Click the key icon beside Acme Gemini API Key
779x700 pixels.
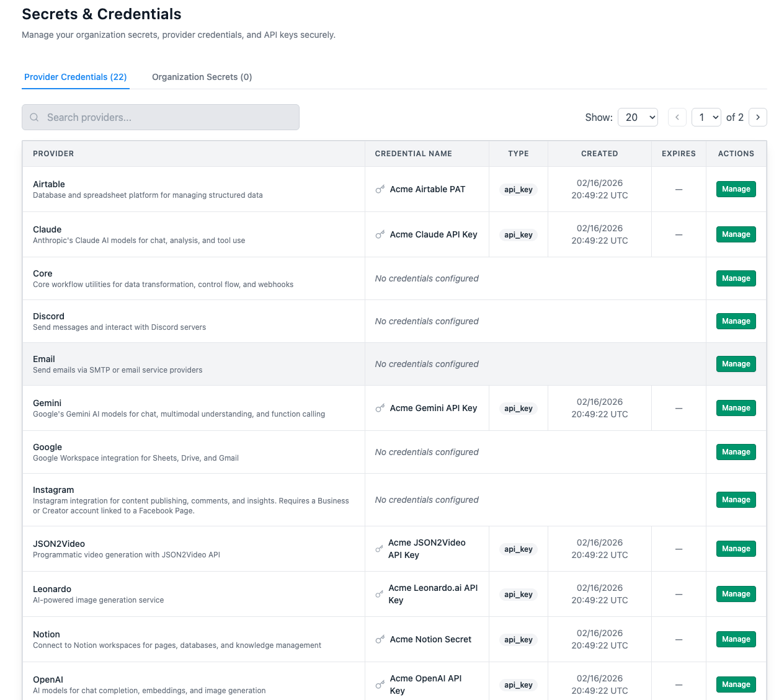pyautogui.click(x=380, y=408)
